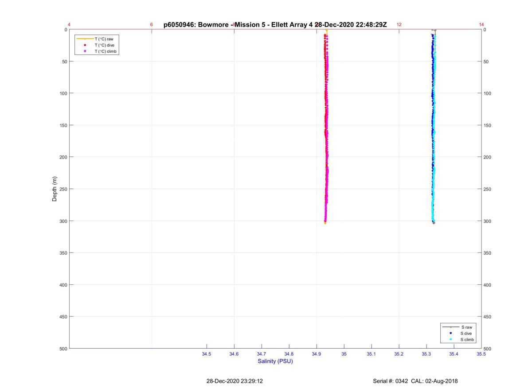Screen dimensions: 532x392
Task: Click left depth axis tick label 300
Action: click(63, 221)
